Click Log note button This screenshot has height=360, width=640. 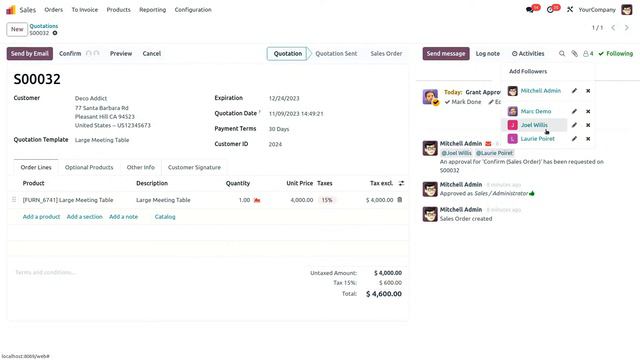click(487, 53)
